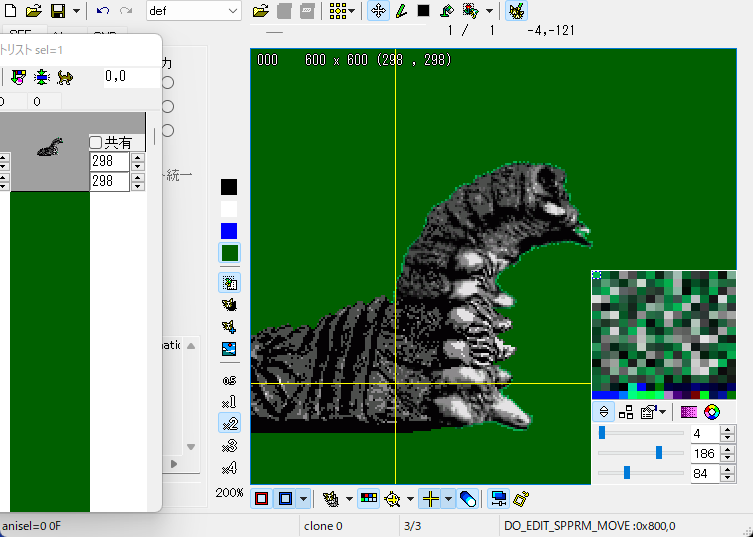The image size is (753, 537).
Task: Click the palette three-squares arrangement icon
Action: [x=626, y=412]
